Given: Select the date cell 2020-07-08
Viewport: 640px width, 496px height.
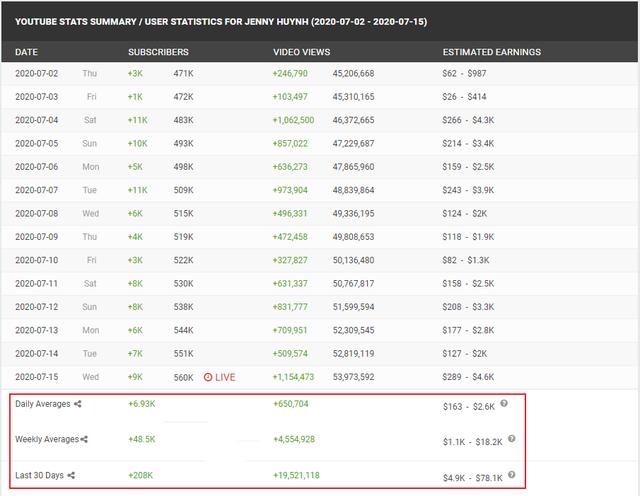Looking at the screenshot, I should pyautogui.click(x=37, y=214).
